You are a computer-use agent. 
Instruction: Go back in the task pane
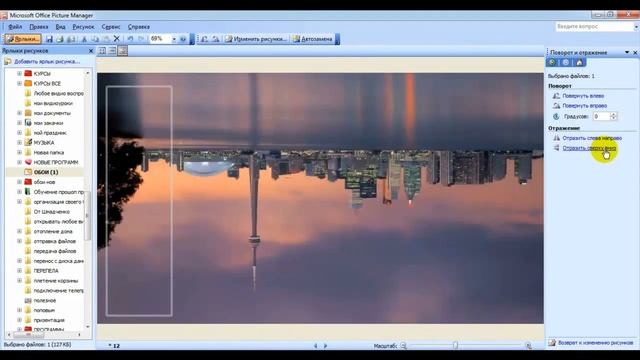click(x=552, y=62)
